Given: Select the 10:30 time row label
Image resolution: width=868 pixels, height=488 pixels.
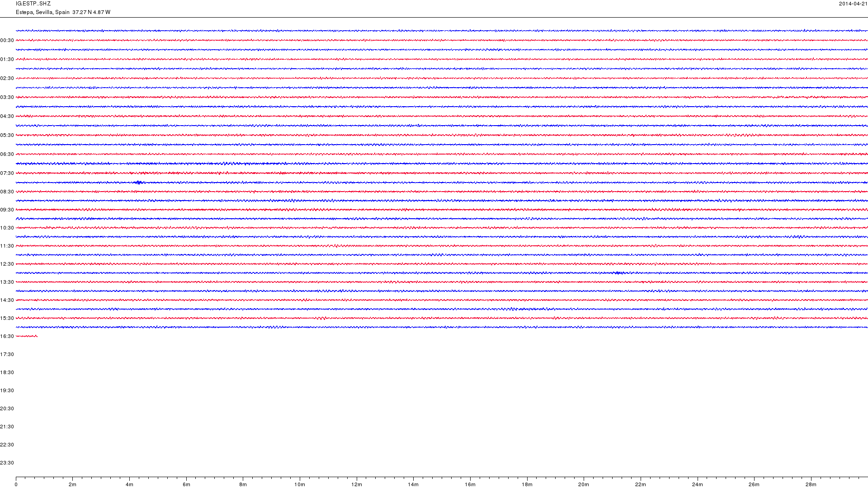Looking at the screenshot, I should click(x=7, y=228).
